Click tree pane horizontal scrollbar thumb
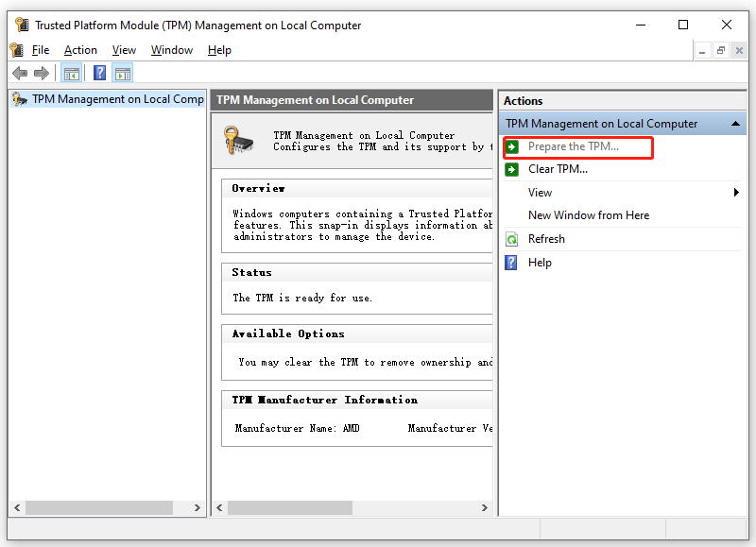Screen dimensions: 756x547 point(99,507)
